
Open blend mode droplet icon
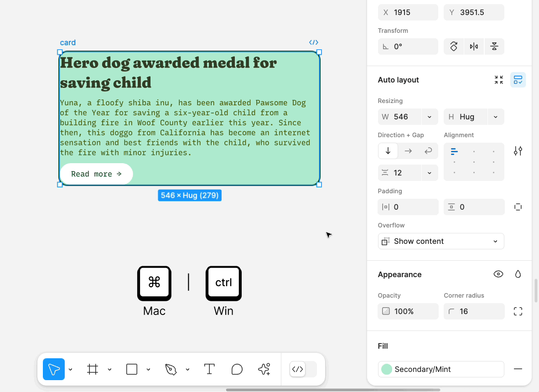(x=518, y=274)
